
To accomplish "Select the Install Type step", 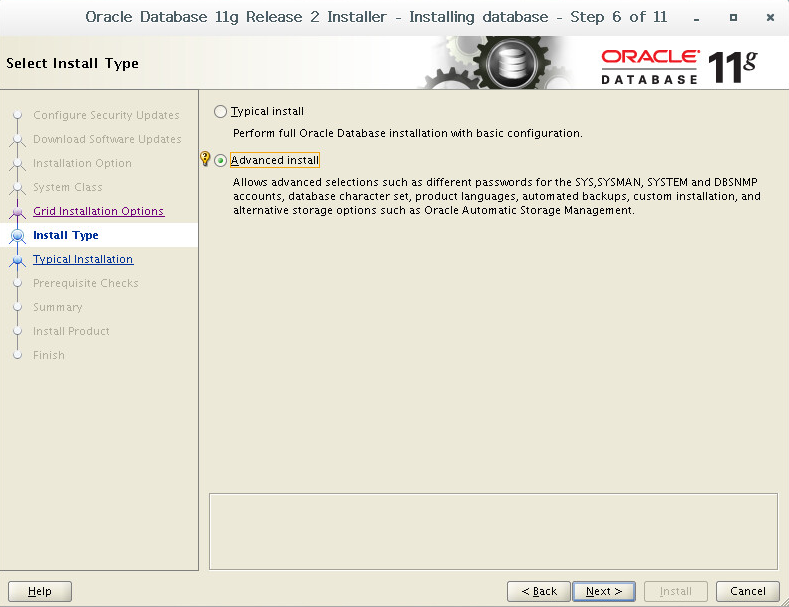I will pyautogui.click(x=65, y=235).
